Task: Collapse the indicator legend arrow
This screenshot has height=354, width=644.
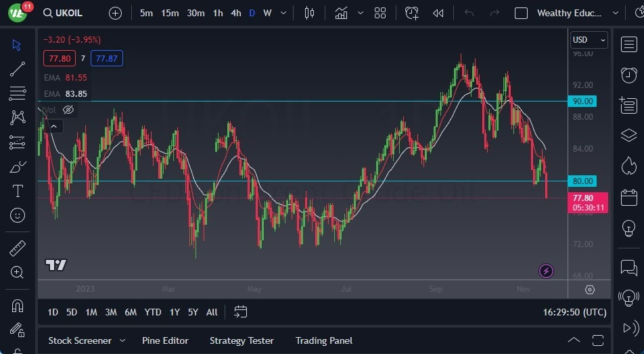Action: [x=53, y=126]
